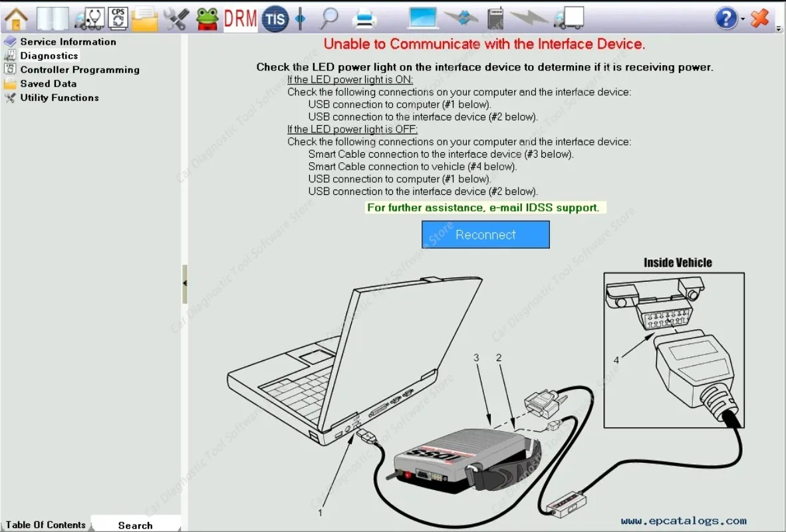786x532 pixels.
Task: Select Service Information in the sidebar
Action: [x=68, y=42]
